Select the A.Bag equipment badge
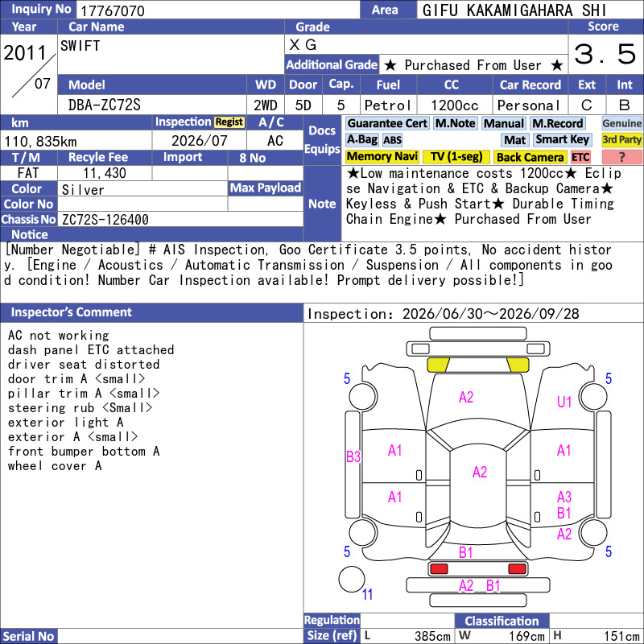 pos(361,139)
